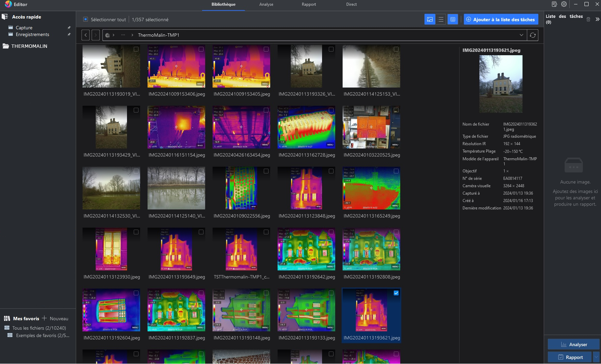Open Enregistrements quick access folder
The width and height of the screenshot is (601, 364).
pyautogui.click(x=32, y=34)
